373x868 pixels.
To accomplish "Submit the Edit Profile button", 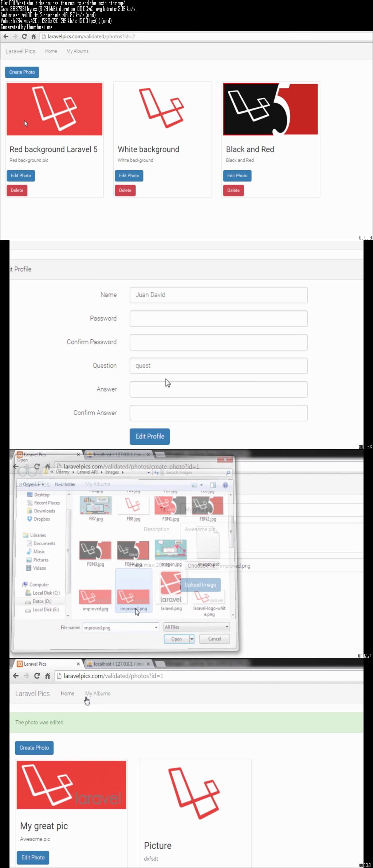I will [150, 436].
